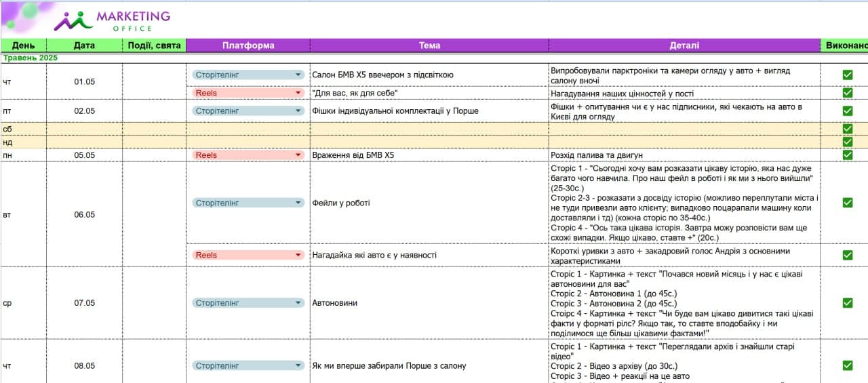Open Reels dropdown for "Для вас, як для себе"
Image resolution: width=868 pixels, height=383 pixels.
click(x=248, y=93)
